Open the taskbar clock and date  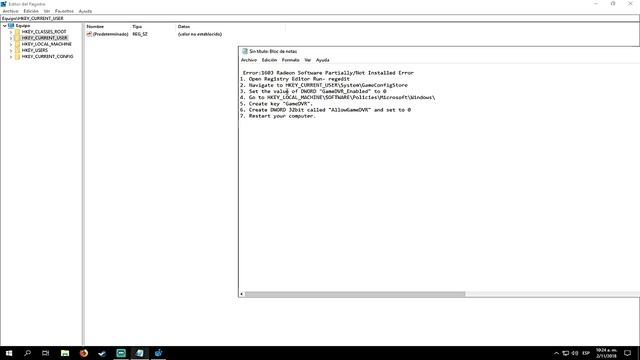pos(606,353)
